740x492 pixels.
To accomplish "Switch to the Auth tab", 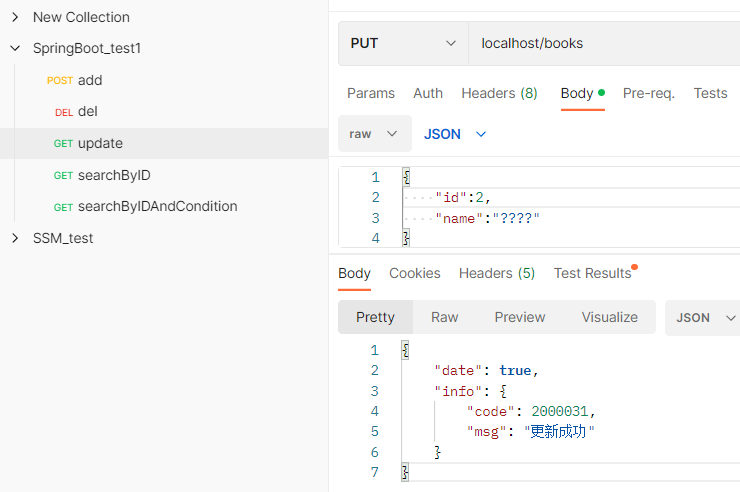I will pyautogui.click(x=428, y=93).
